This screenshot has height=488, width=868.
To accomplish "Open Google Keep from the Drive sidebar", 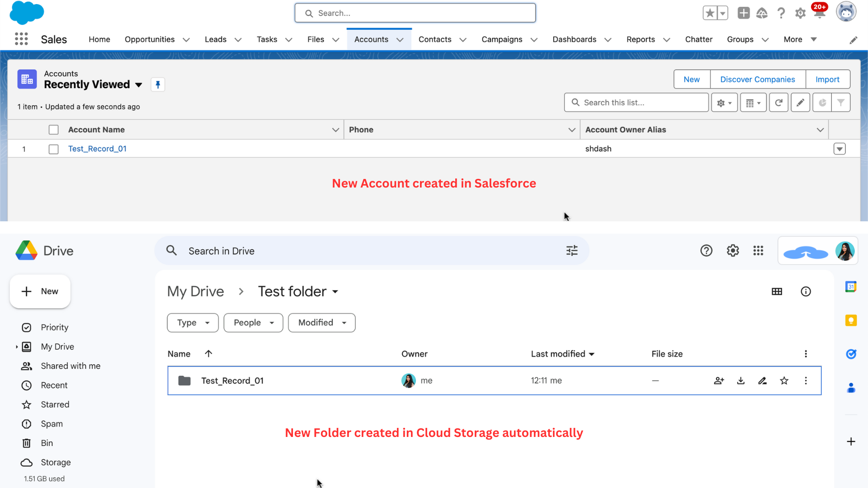I will 851,320.
